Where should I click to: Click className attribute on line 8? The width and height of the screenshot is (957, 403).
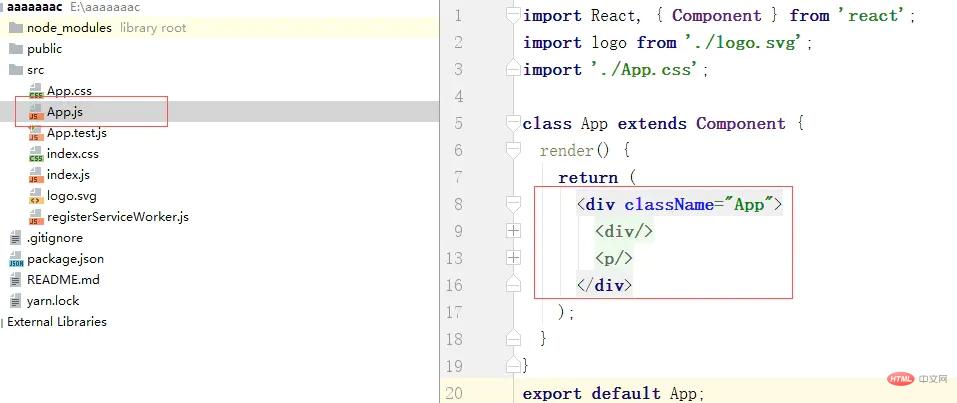(x=669, y=204)
